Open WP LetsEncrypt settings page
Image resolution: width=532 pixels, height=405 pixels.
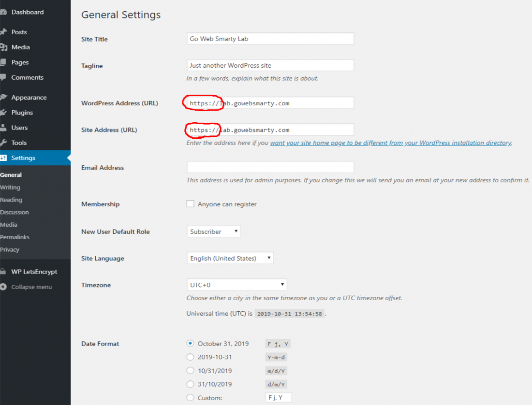(34, 272)
